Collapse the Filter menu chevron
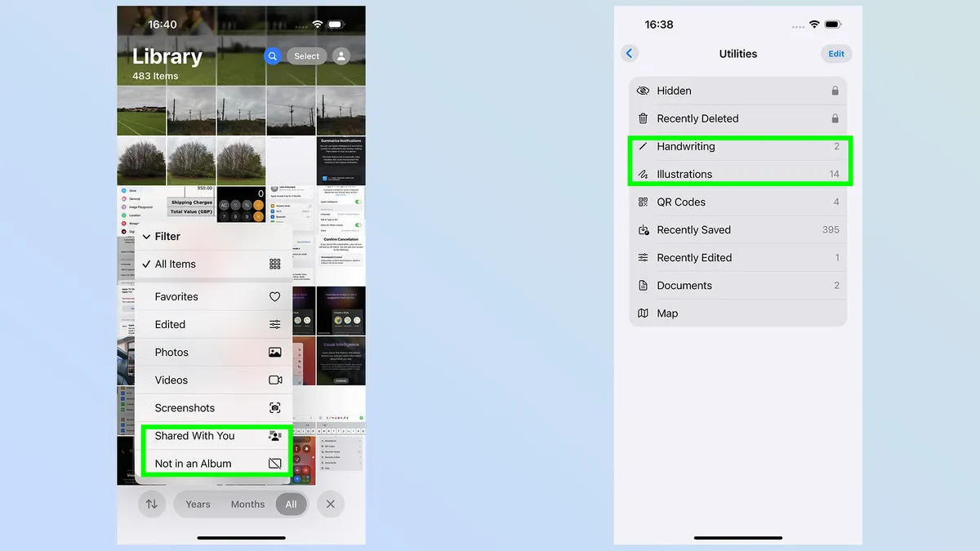This screenshot has height=551, width=980. tap(149, 236)
